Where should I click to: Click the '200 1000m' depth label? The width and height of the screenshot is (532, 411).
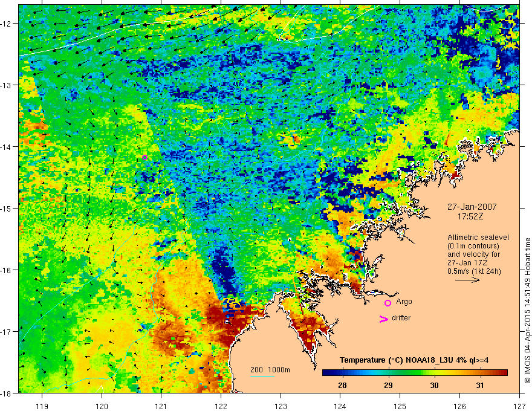tap(270, 370)
